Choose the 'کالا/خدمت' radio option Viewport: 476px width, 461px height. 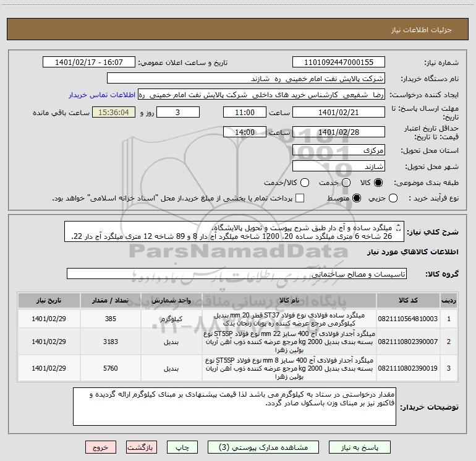304,183
